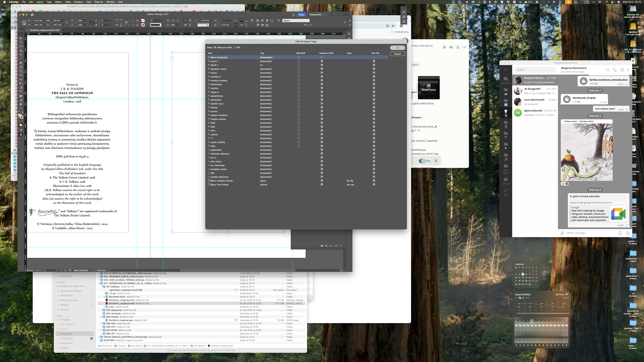Enable Split EPUB for DALIS n style
This screenshot has height=362, width=644.
click(x=299, y=65)
